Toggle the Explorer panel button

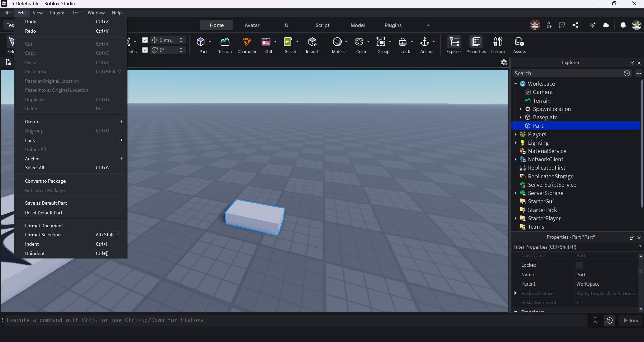(454, 45)
